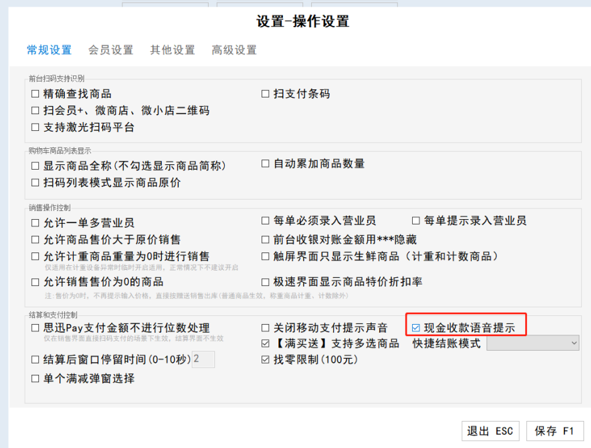Enable 自动累加商品数量 checkbox

tap(265, 164)
